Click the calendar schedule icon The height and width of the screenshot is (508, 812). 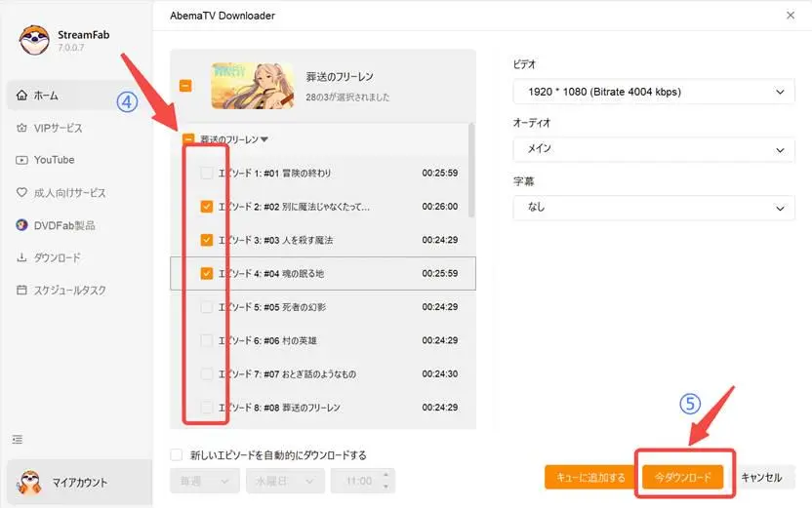pyautogui.click(x=21, y=290)
